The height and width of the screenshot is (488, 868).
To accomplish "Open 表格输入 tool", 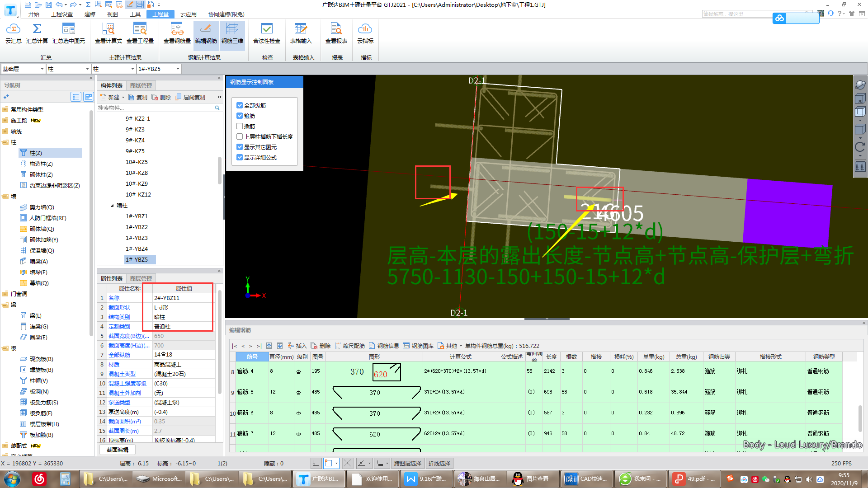I will point(301,33).
